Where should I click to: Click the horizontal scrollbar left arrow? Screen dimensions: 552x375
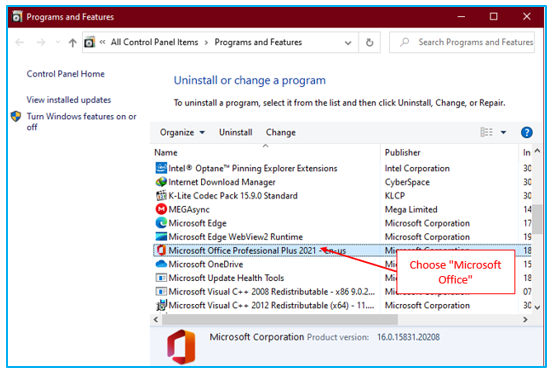click(x=156, y=320)
